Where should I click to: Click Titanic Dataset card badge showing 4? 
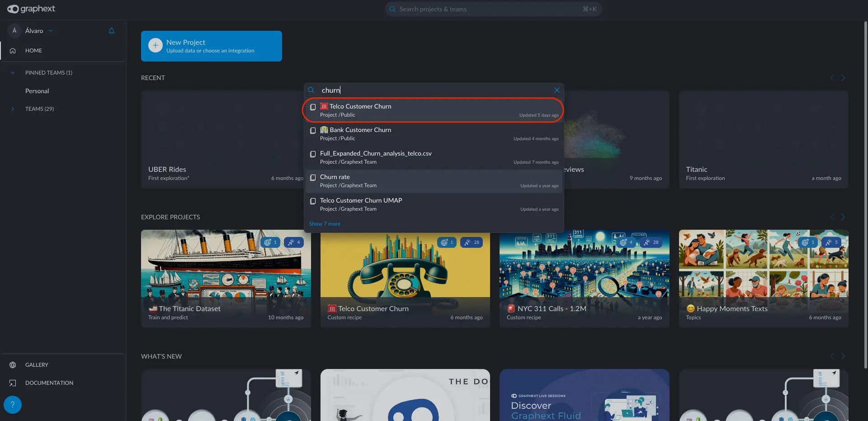[294, 242]
